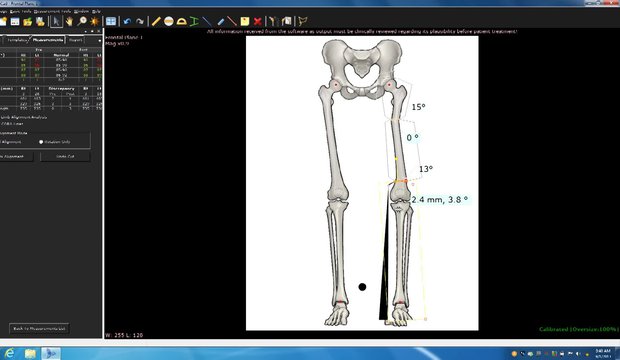620x360 pixels.
Task: Select the protractor angle tool
Action: [181, 21]
